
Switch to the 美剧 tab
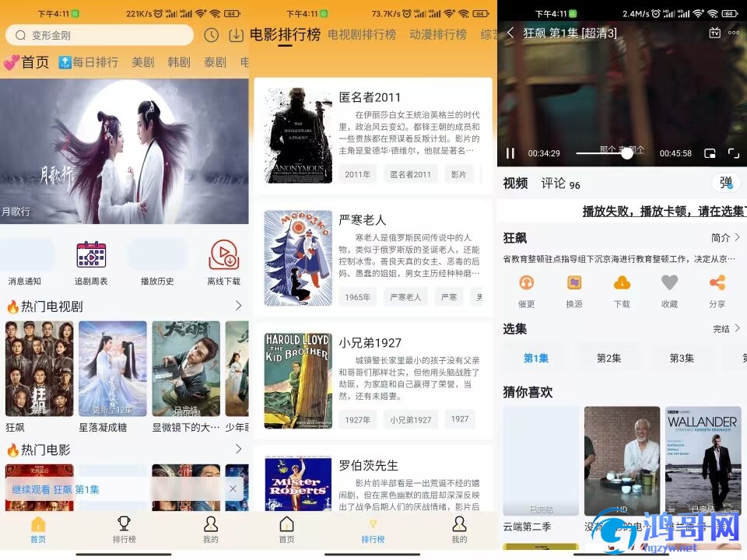point(143,62)
